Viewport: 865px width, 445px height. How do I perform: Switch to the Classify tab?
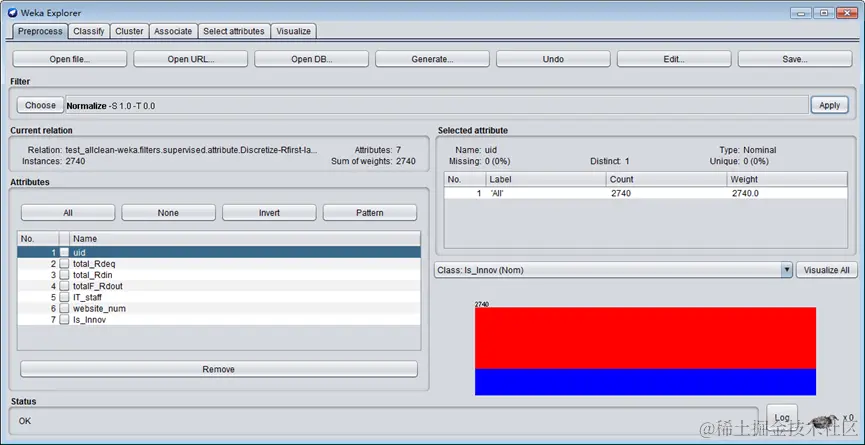point(89,31)
